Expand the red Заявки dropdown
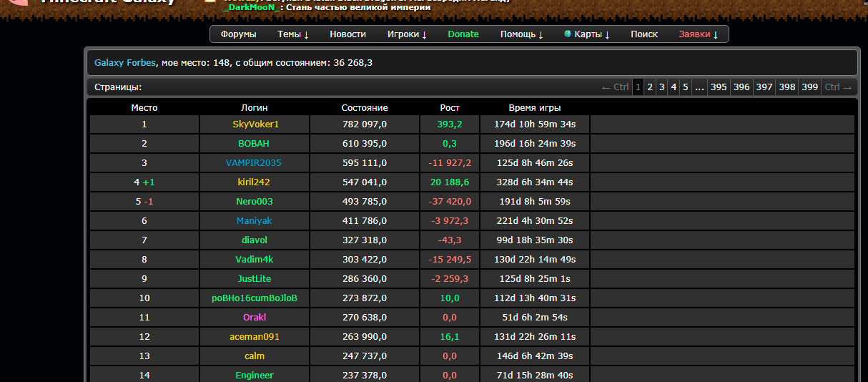Viewport: 868px width, 382px height. click(699, 34)
